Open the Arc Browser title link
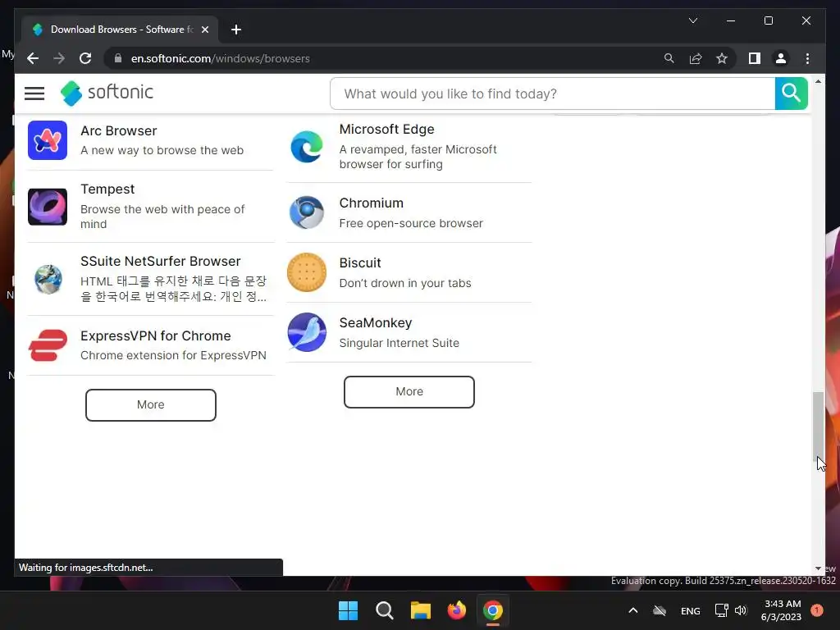This screenshot has width=840, height=630. click(118, 130)
